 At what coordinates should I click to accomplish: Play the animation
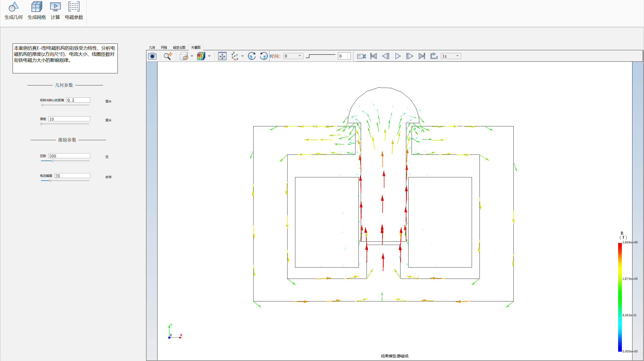coord(398,56)
